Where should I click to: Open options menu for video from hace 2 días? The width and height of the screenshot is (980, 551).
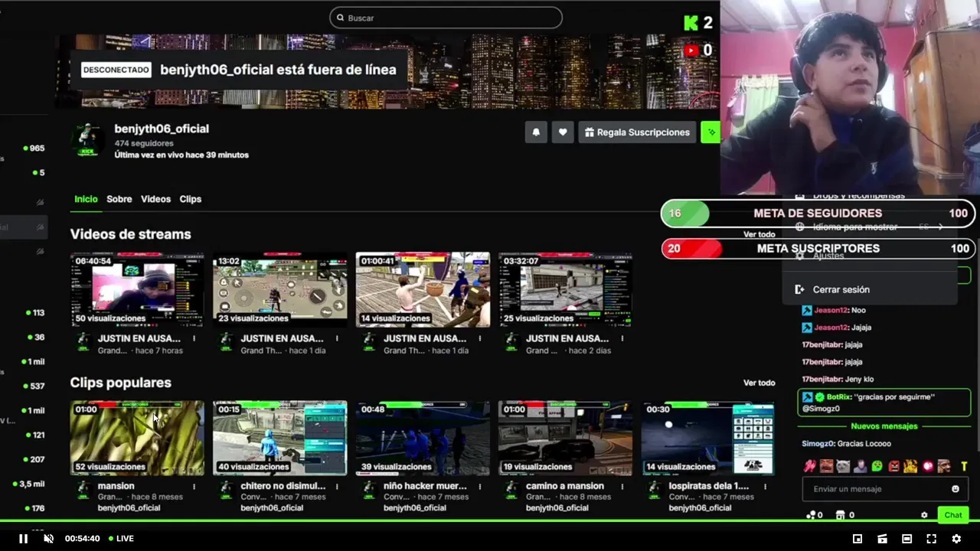click(x=622, y=338)
